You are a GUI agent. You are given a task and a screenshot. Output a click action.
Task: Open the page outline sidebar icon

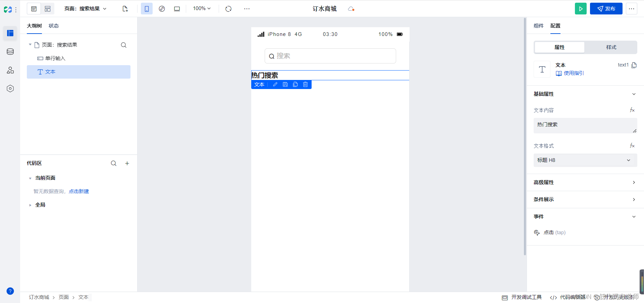click(x=10, y=33)
